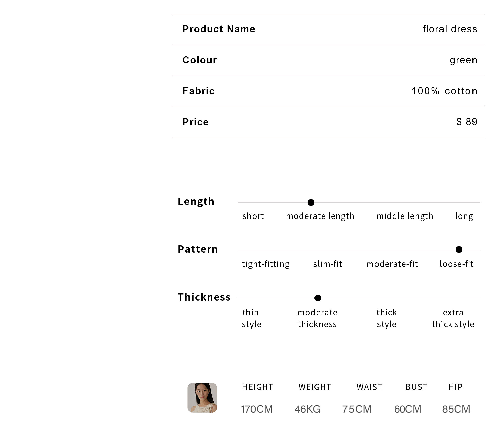Click the model portrait thumbnail
The height and width of the screenshot is (436, 504).
pyautogui.click(x=202, y=397)
